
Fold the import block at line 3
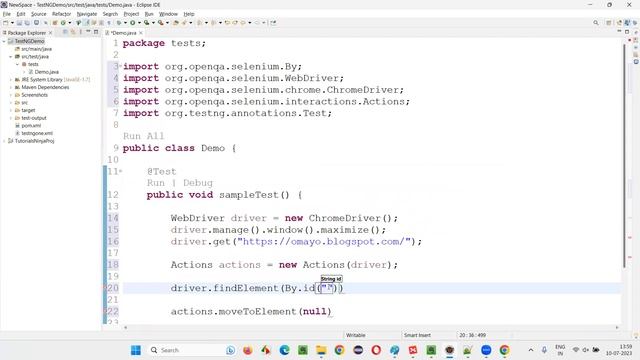120,66
